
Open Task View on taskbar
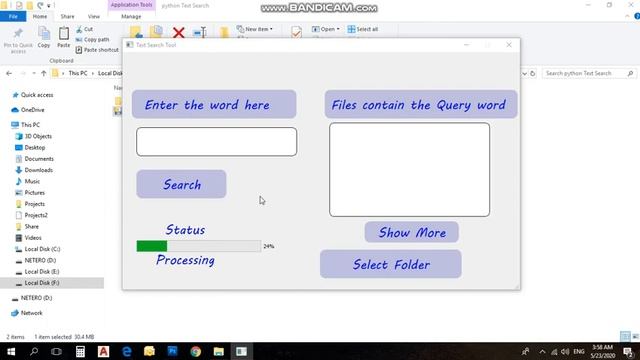(x=56, y=351)
